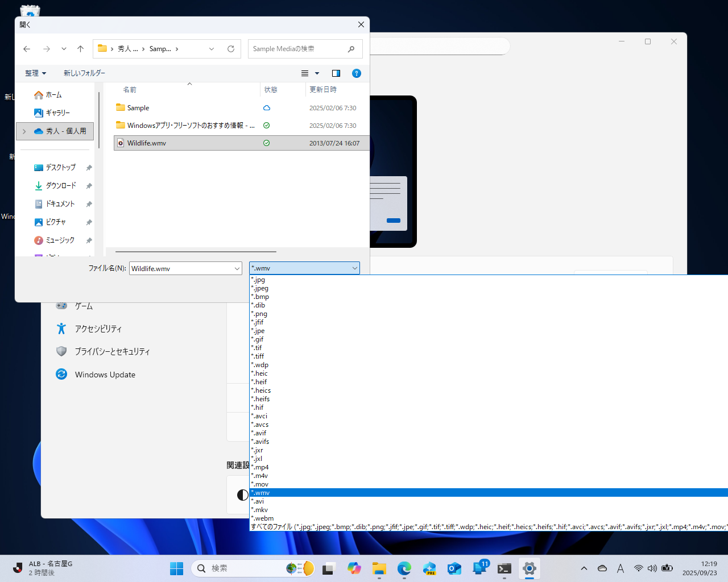The height and width of the screenshot is (582, 728).
Task: Click the ファイル名 input showing Wildlife.wmv
Action: coord(182,268)
